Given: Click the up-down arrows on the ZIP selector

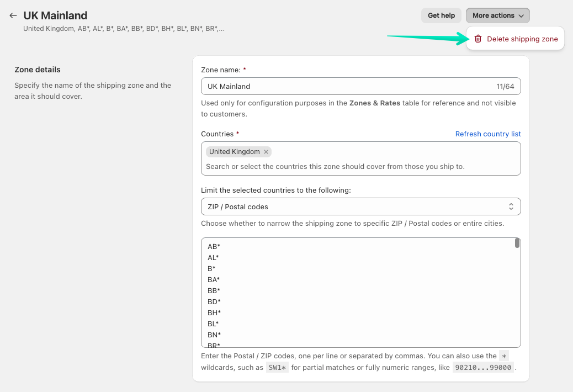Looking at the screenshot, I should (x=511, y=206).
